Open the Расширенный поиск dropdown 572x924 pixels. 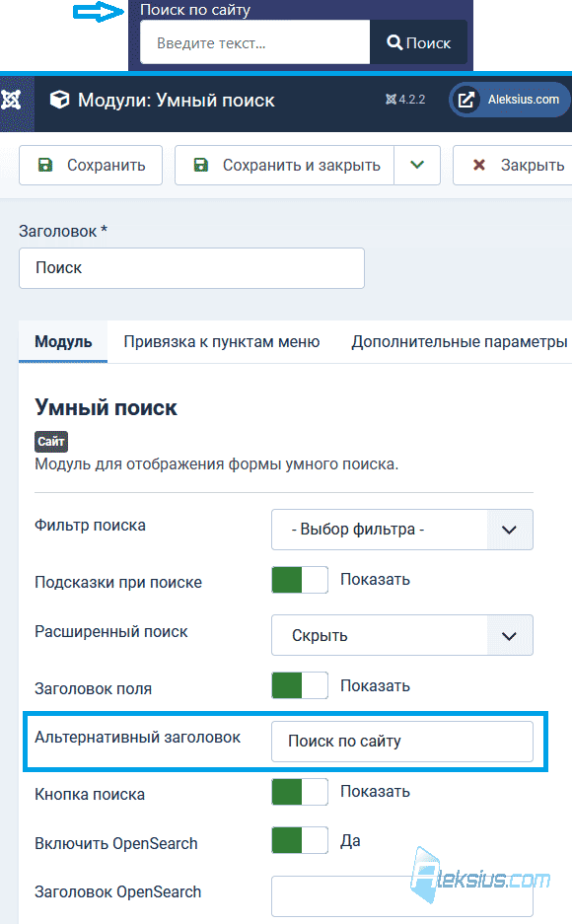[x=401, y=635]
